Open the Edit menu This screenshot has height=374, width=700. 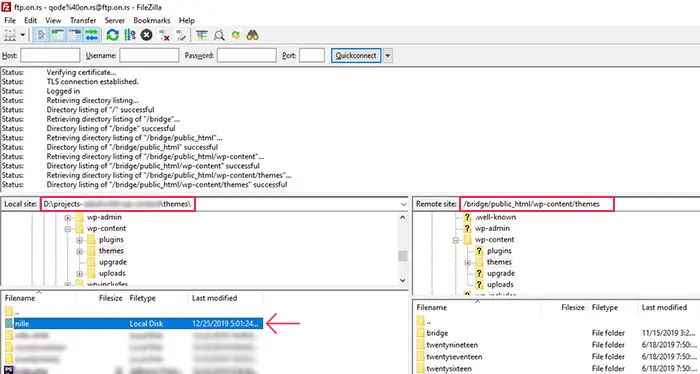point(30,21)
